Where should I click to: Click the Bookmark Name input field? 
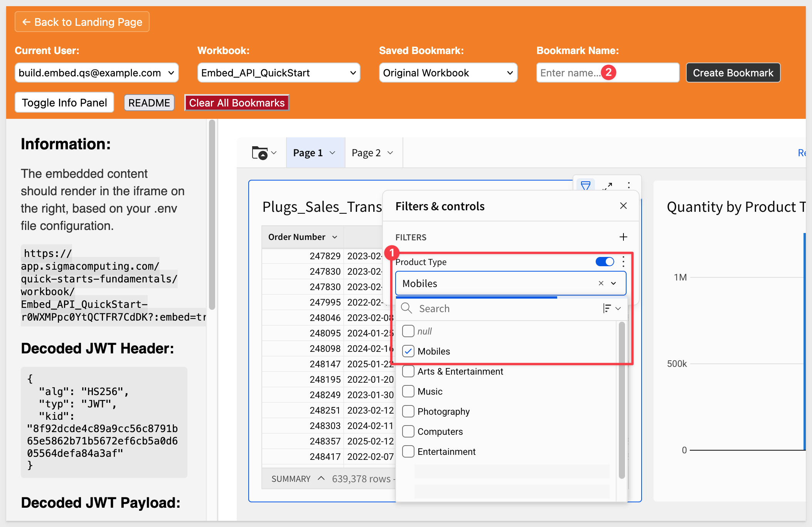pos(608,73)
